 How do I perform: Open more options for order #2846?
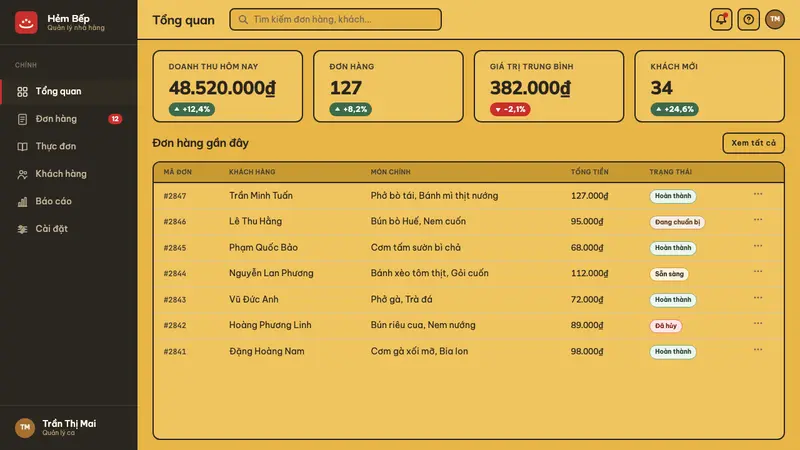[x=758, y=220]
